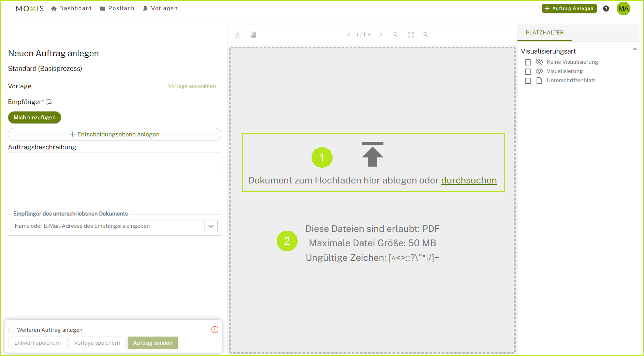Click the zoom-out magnifier icon
This screenshot has height=356, width=644.
click(x=396, y=35)
